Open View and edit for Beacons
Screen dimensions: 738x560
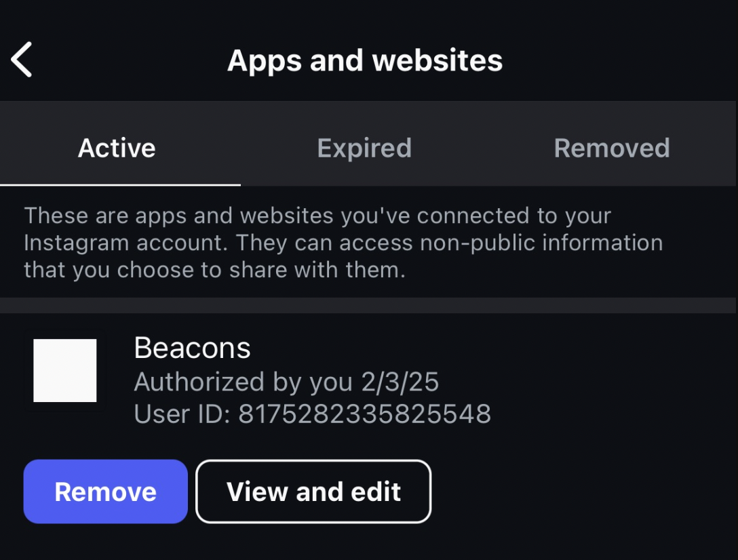pyautogui.click(x=313, y=492)
